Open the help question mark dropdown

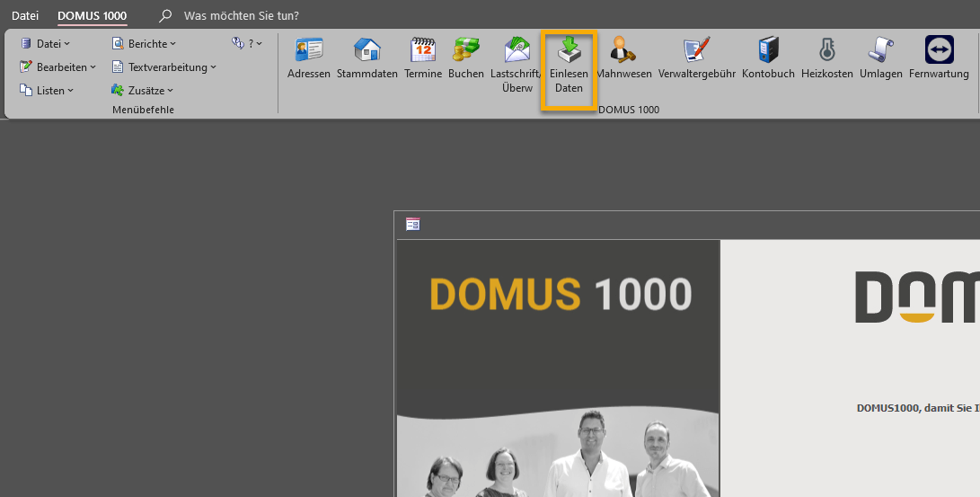[x=247, y=43]
